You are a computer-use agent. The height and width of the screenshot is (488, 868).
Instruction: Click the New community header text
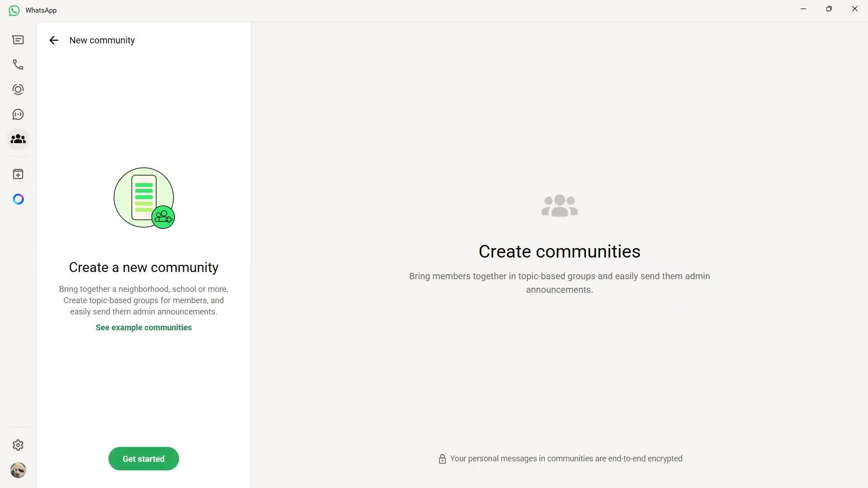pos(102,40)
